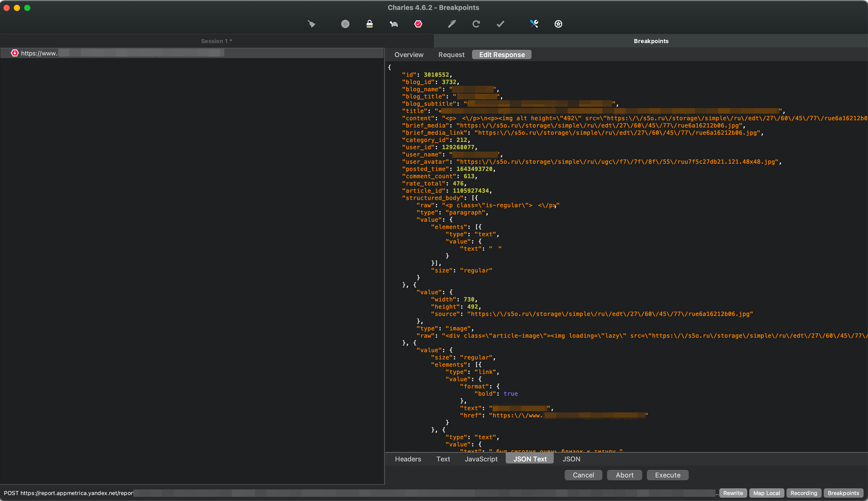Image resolution: width=868 pixels, height=501 pixels.
Task: Clear the session with the broom icon
Action: tap(311, 24)
